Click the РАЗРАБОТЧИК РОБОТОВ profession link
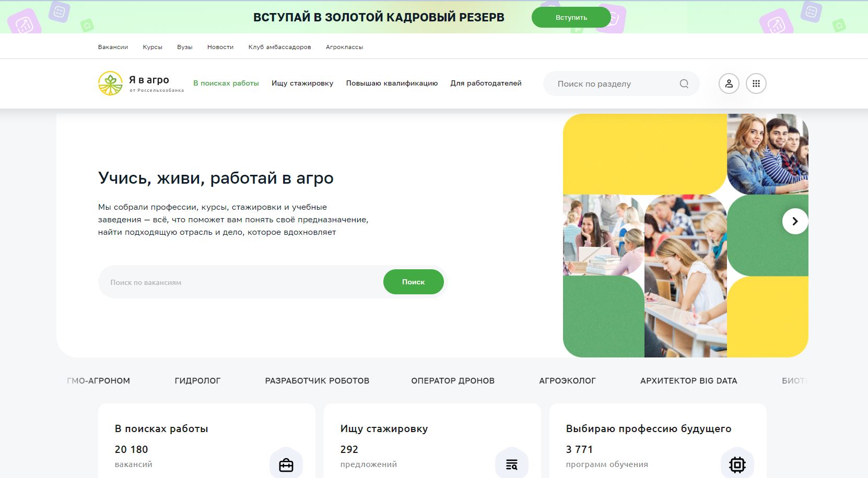The image size is (868, 478). (x=317, y=381)
